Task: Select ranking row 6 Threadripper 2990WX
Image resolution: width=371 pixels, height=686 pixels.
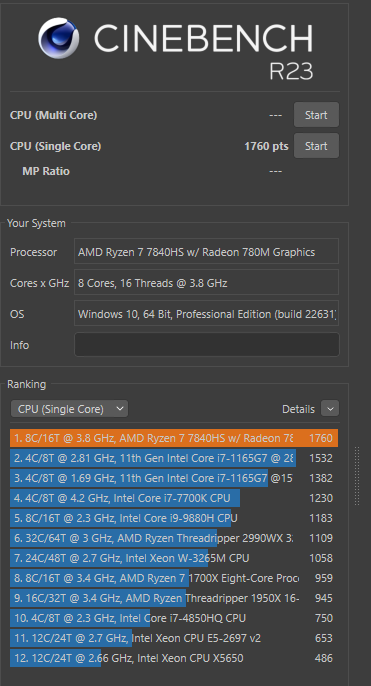Action: pos(174,538)
